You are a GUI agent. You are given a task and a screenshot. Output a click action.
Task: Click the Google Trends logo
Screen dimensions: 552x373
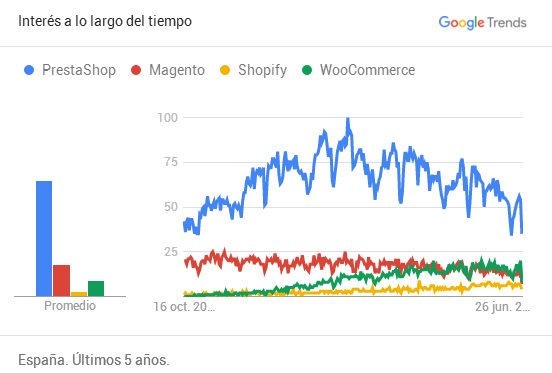(x=482, y=23)
